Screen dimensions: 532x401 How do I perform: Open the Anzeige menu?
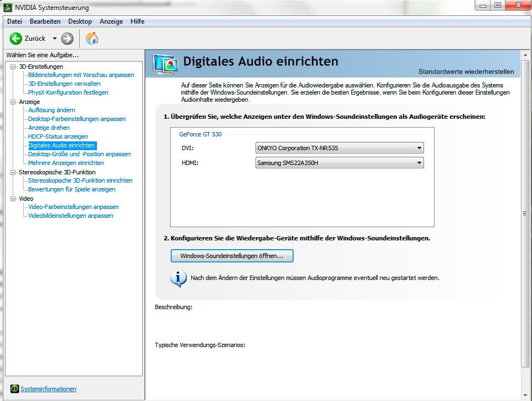coord(111,21)
